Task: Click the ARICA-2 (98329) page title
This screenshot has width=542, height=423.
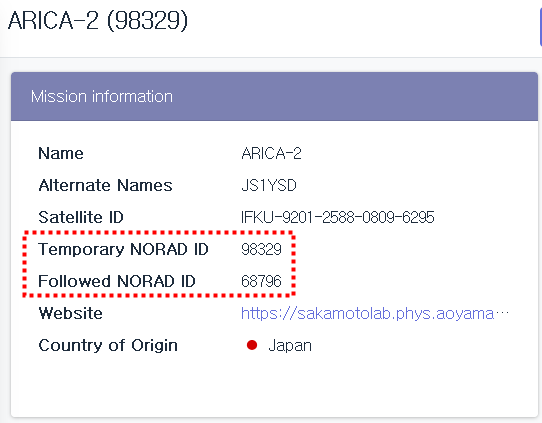Action: 98,21
